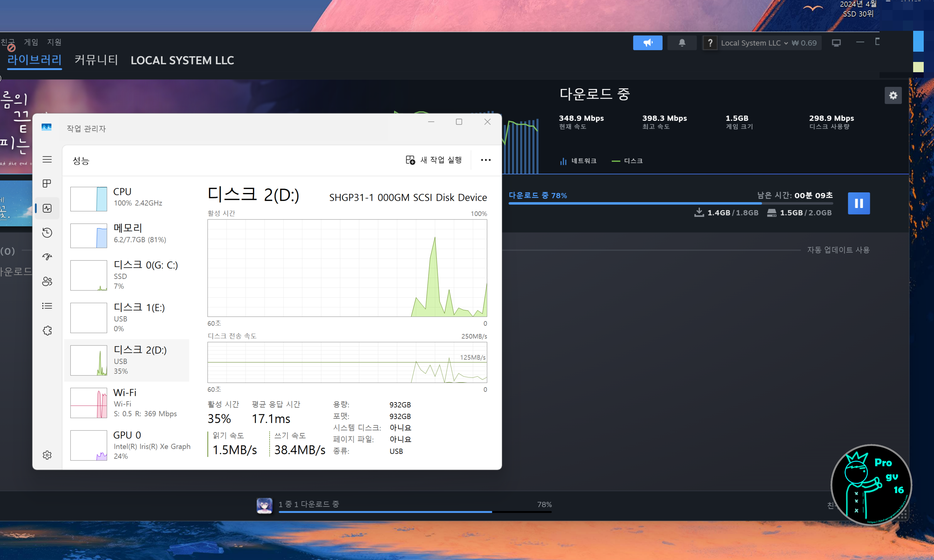This screenshot has height=560, width=934.
Task: Open Steam announcements megaphone
Action: pyautogui.click(x=648, y=42)
